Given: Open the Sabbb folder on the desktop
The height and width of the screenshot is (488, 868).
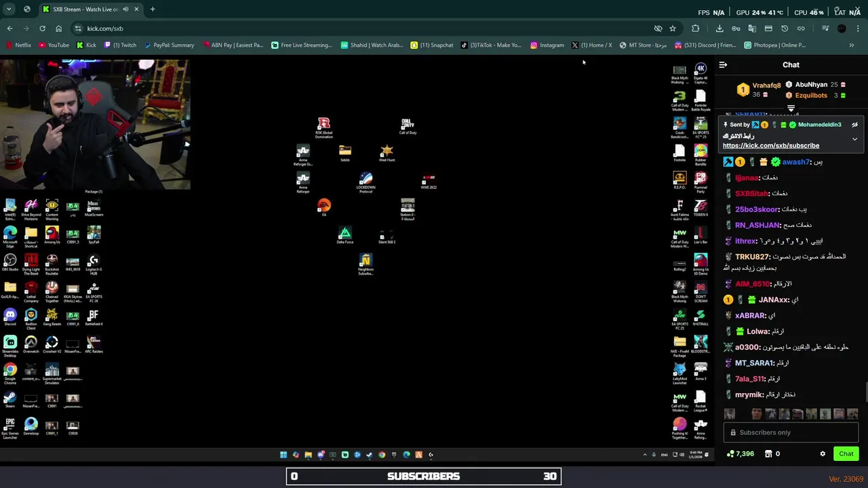Looking at the screenshot, I should pyautogui.click(x=345, y=153).
